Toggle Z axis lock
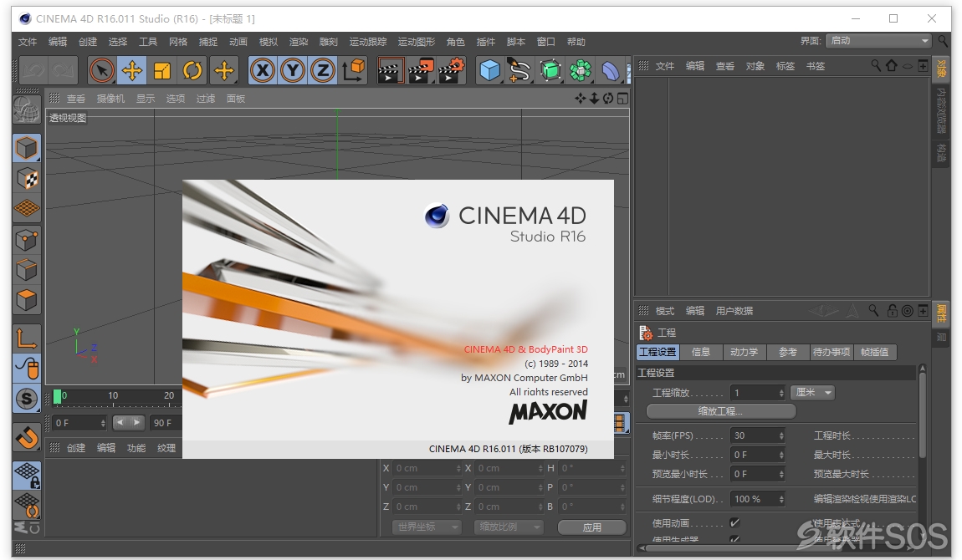Image resolution: width=962 pixels, height=560 pixels. [323, 70]
